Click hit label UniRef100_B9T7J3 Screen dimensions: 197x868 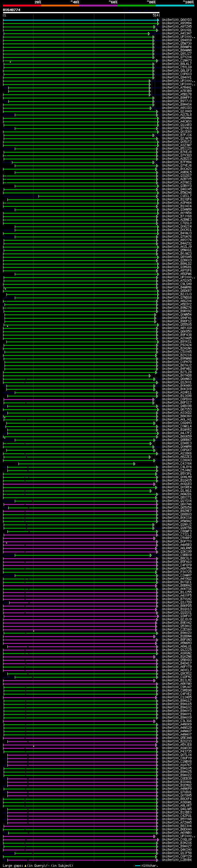(x=177, y=101)
